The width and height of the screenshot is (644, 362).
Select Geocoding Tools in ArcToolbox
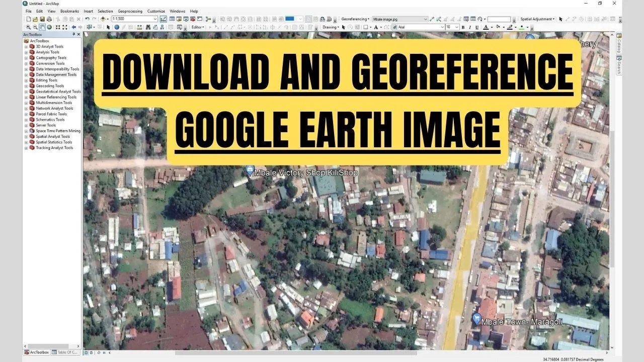pyautogui.click(x=49, y=86)
